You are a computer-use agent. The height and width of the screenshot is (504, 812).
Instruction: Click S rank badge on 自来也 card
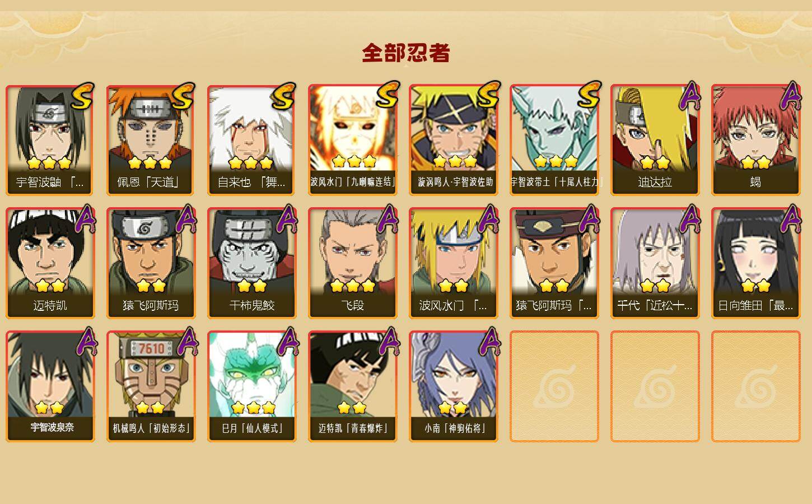284,96
